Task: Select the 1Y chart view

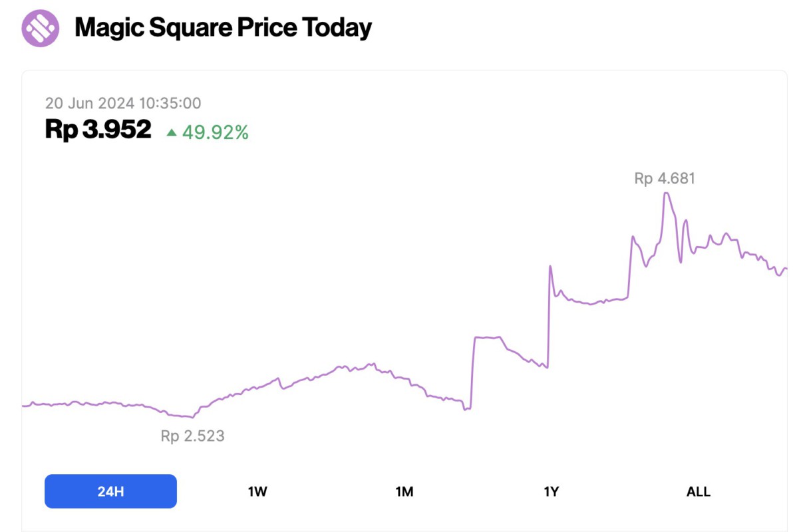Action: [551, 491]
